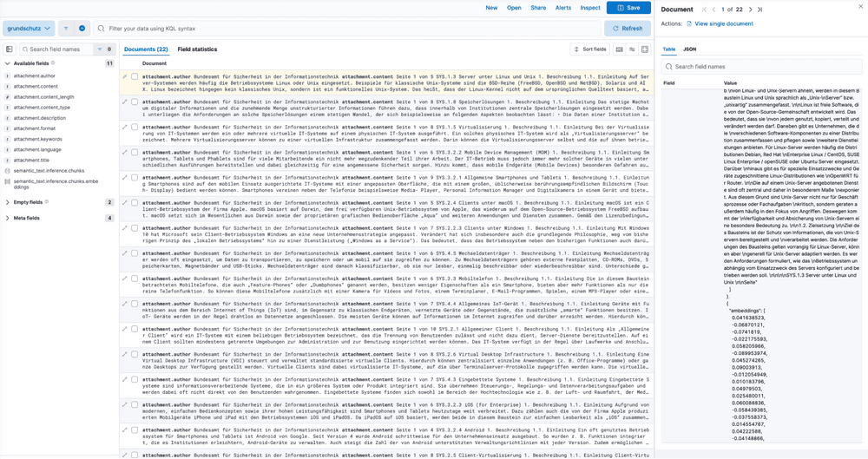This screenshot has width=868, height=459.
Task: Collapse the Available fields section
Action: click(10, 63)
